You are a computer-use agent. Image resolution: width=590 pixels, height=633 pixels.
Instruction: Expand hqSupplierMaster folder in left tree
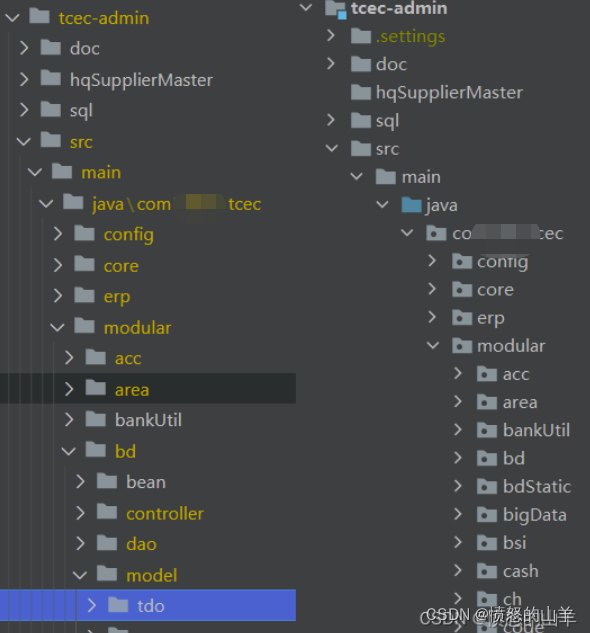[x=24, y=79]
